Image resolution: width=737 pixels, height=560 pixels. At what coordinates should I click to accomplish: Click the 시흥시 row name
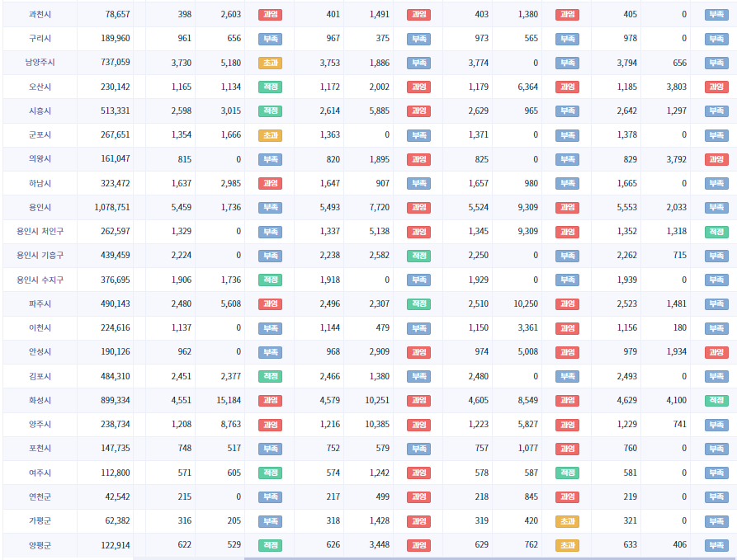pos(40,111)
